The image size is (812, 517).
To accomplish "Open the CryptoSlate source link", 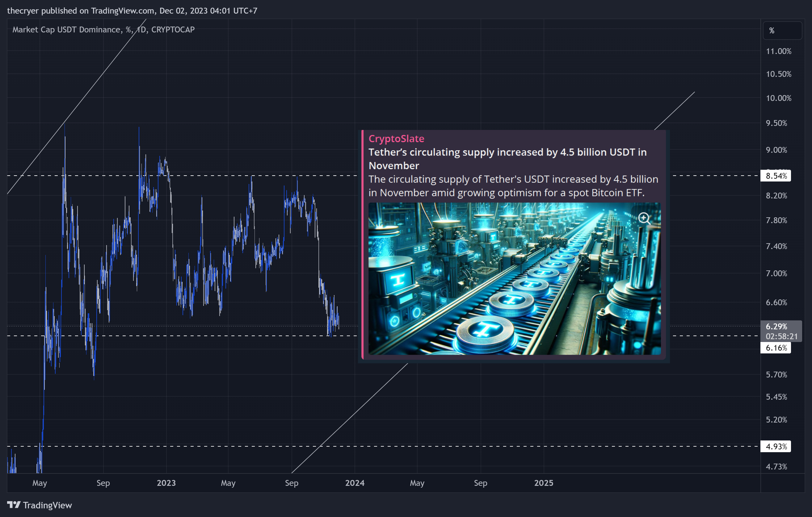I will 396,139.
